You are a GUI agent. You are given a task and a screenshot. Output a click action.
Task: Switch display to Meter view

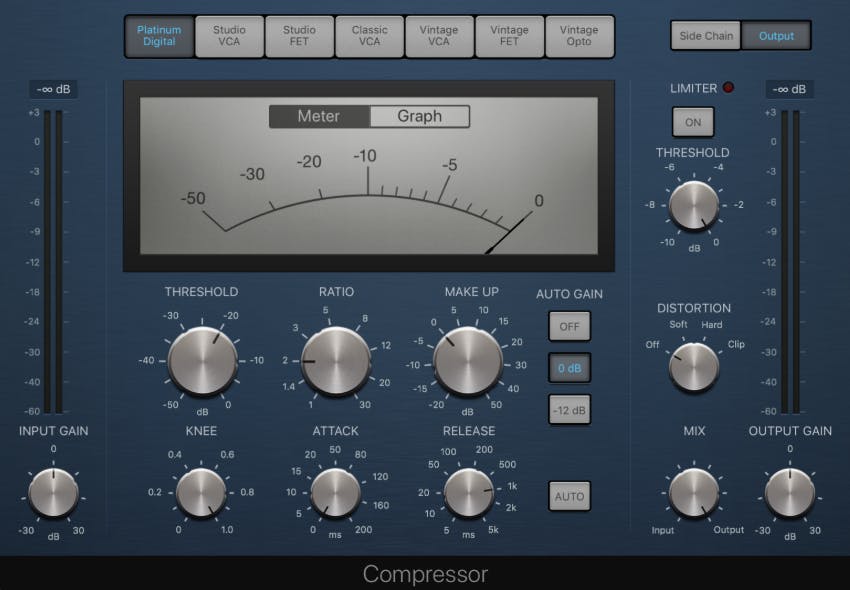coord(319,116)
